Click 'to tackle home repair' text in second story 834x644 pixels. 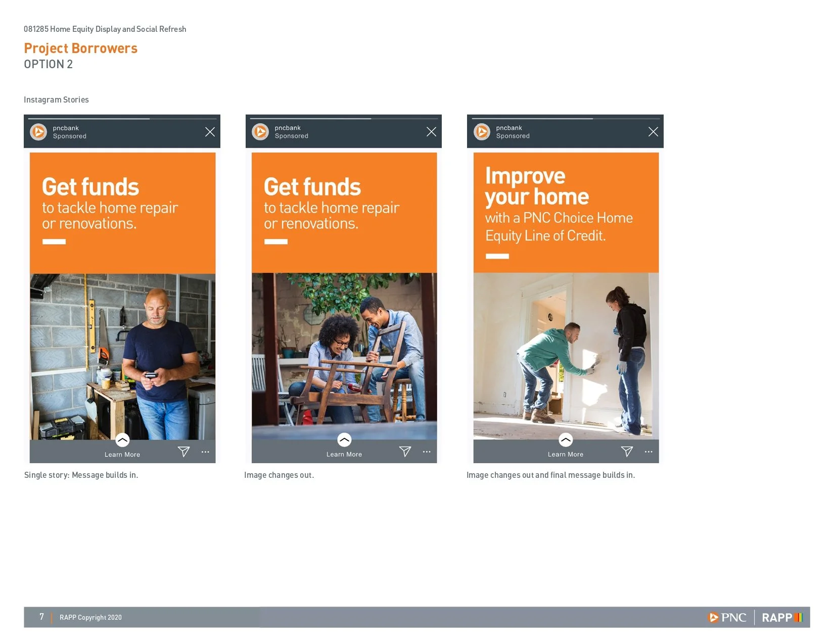point(332,208)
